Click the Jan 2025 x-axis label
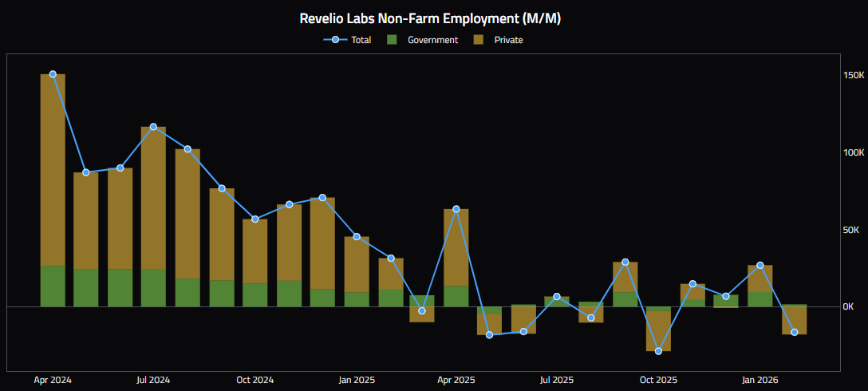 (x=357, y=380)
